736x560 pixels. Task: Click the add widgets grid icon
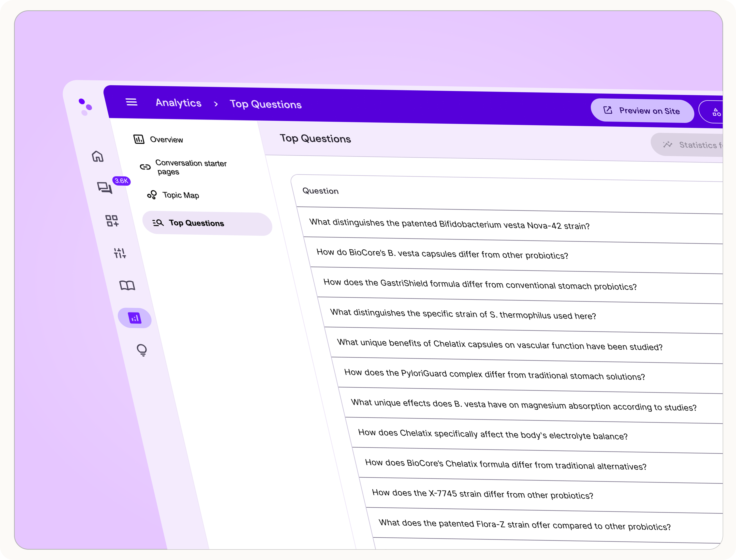tap(112, 221)
